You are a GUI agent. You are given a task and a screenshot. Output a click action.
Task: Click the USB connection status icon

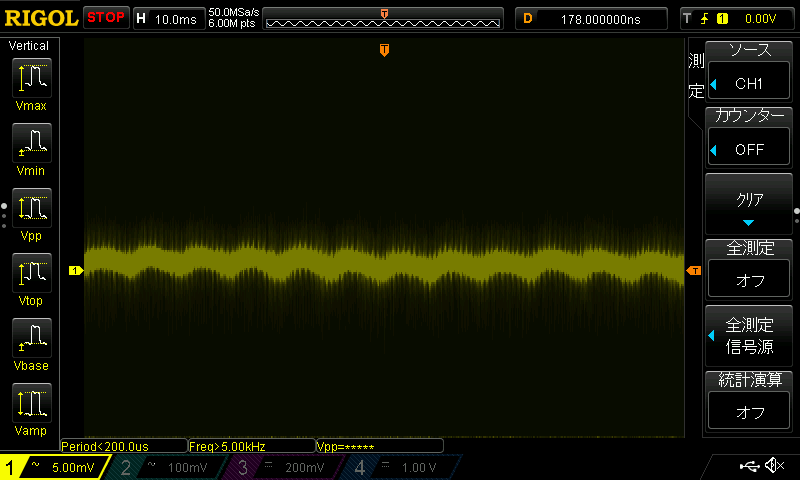click(749, 466)
